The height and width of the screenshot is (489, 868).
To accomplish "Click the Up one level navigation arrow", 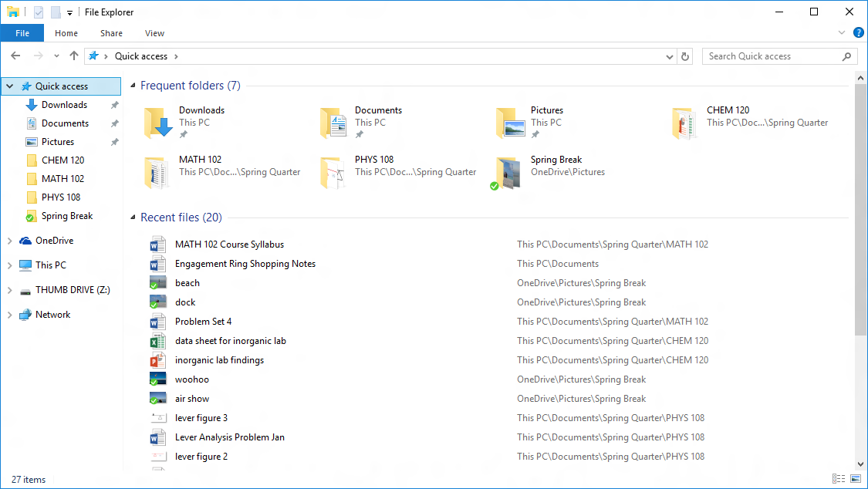I will (73, 56).
